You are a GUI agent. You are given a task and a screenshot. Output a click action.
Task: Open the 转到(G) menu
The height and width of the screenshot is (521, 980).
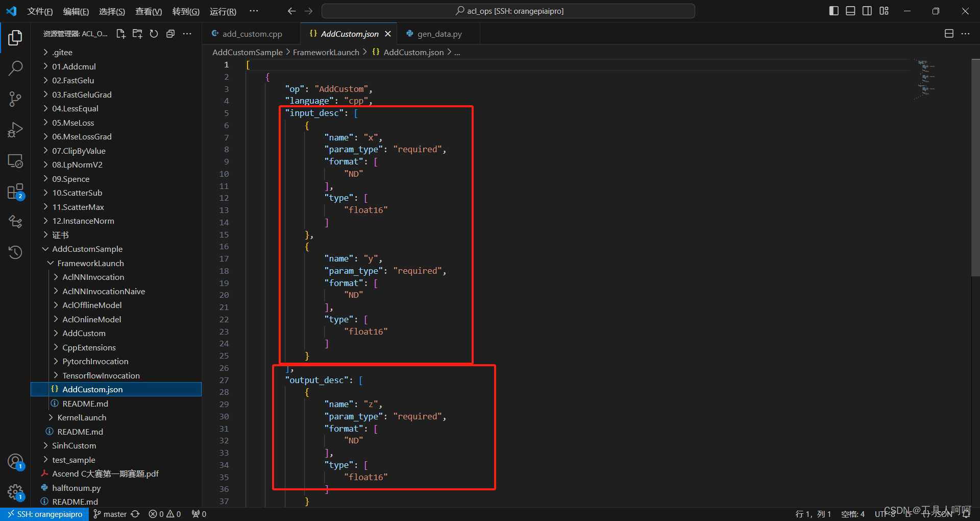pyautogui.click(x=186, y=11)
